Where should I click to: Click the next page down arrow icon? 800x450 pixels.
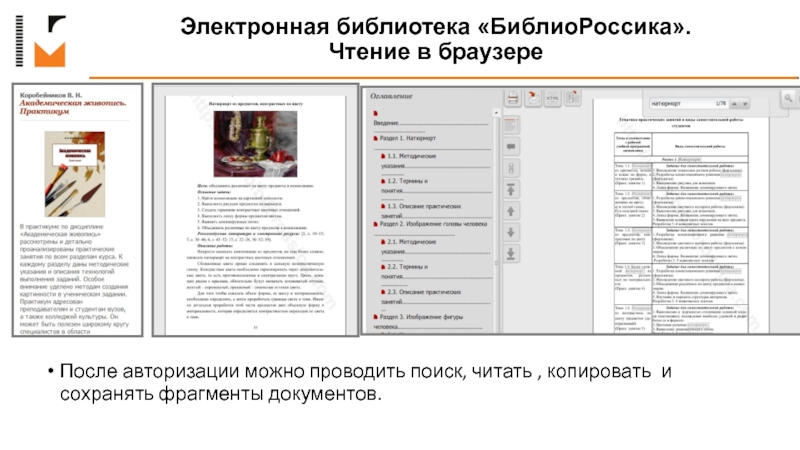511,233
